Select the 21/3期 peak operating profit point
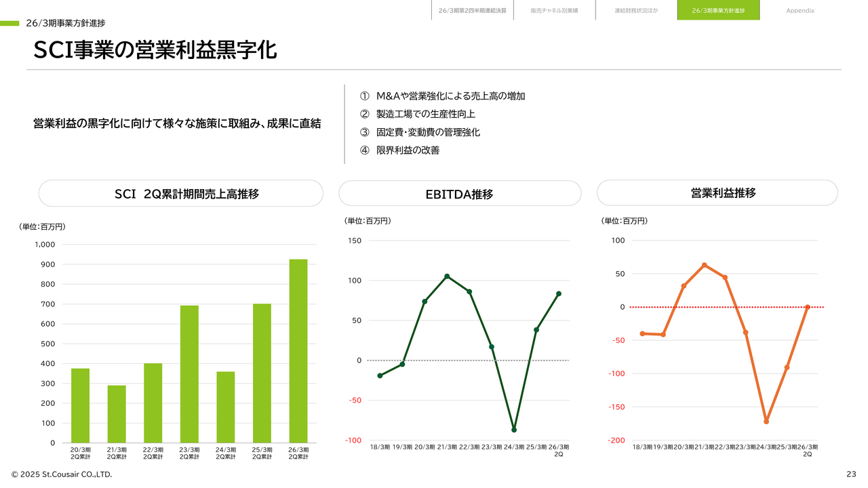 [704, 265]
